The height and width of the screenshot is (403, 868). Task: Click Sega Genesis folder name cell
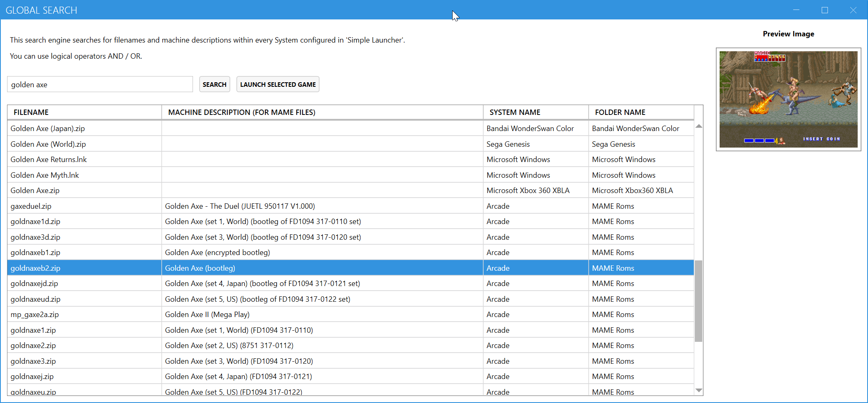click(x=641, y=144)
